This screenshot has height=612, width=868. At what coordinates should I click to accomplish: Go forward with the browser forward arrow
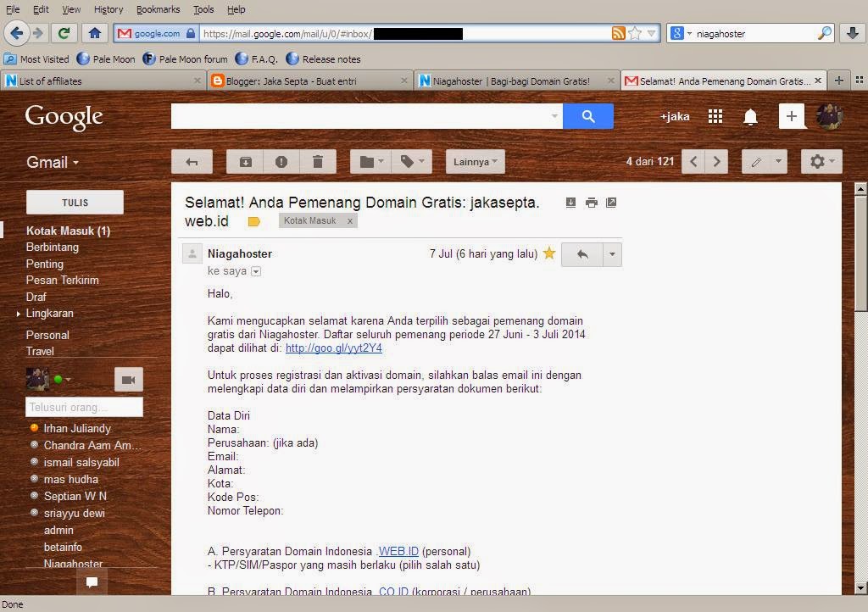[x=38, y=34]
